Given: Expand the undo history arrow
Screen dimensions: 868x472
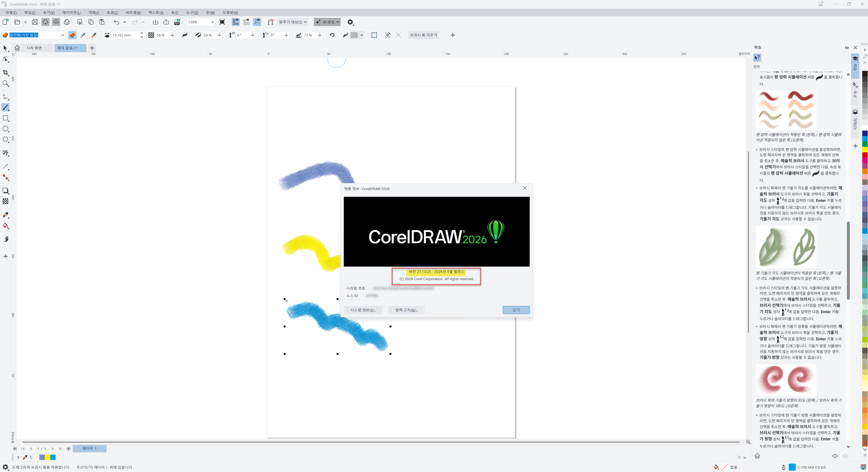Looking at the screenshot, I should [124, 22].
